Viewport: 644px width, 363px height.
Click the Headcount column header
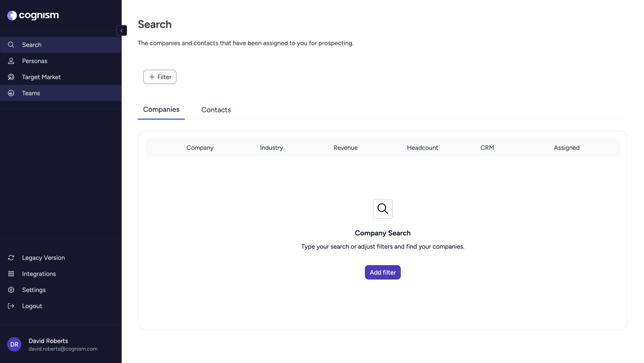point(422,148)
